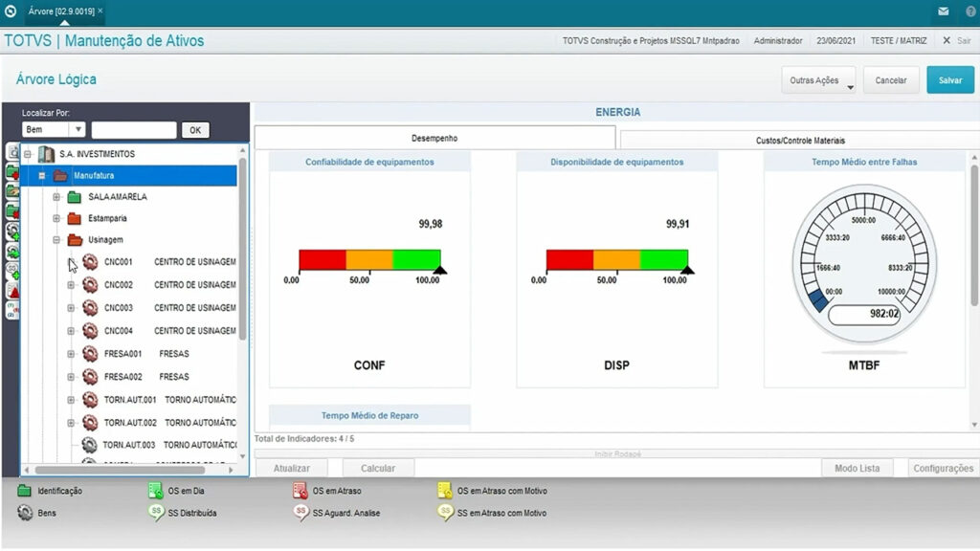
Task: Click the DISP availability color gauge bar
Action: (617, 260)
